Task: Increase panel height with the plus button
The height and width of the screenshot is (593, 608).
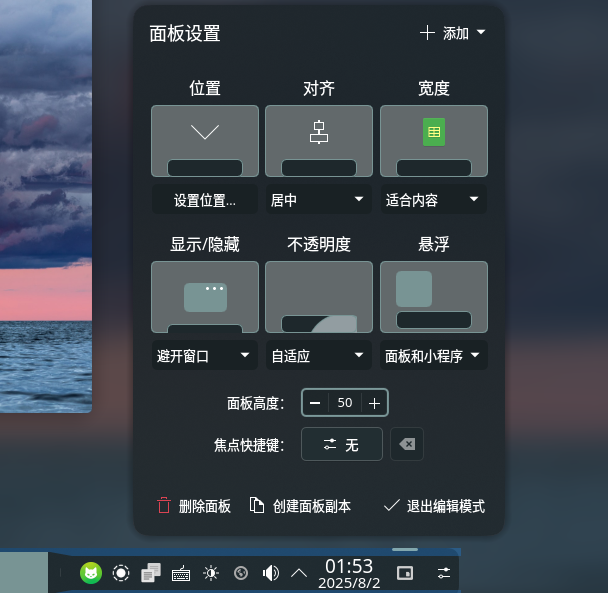Action: [374, 403]
